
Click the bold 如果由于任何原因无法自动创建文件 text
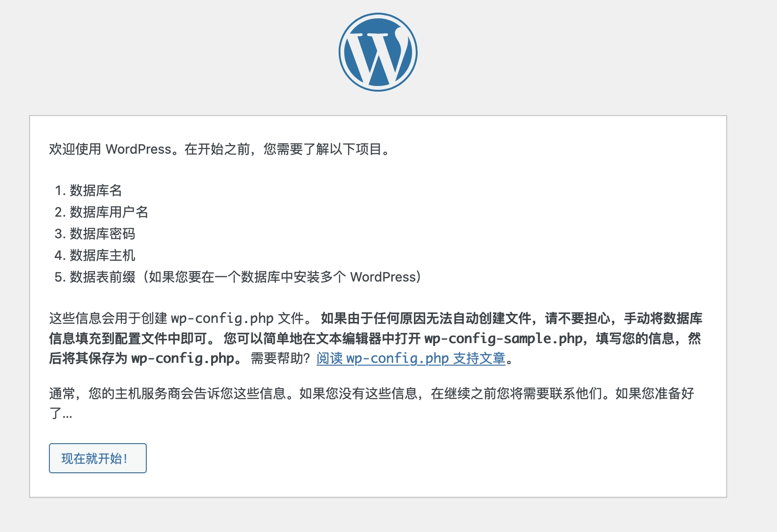pyautogui.click(x=426, y=319)
